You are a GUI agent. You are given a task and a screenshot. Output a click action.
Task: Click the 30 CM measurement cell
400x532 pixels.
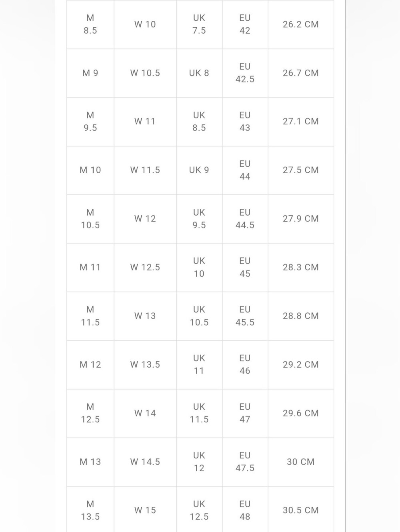[301, 462]
